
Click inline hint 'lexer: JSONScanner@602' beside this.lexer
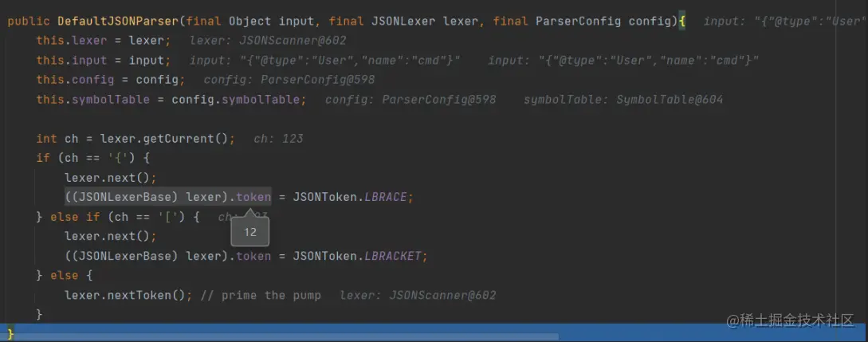(x=268, y=41)
